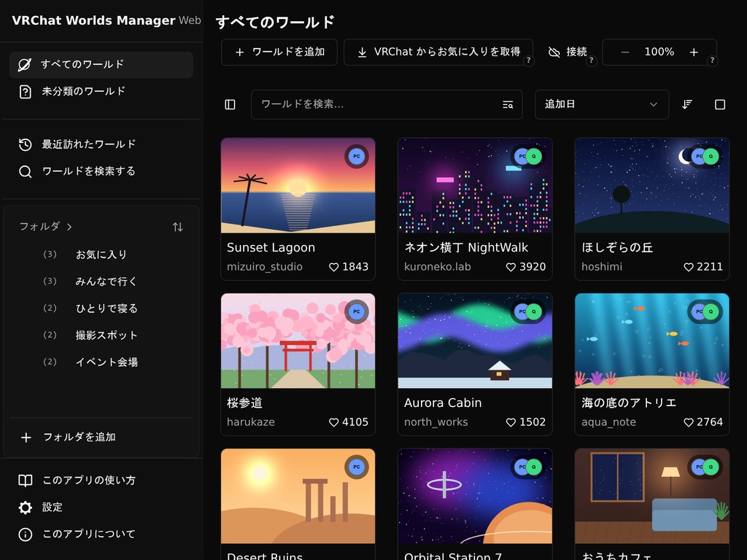Screen dimensions: 747x560
Task: Click the 接続 connection button
Action: tap(568, 52)
